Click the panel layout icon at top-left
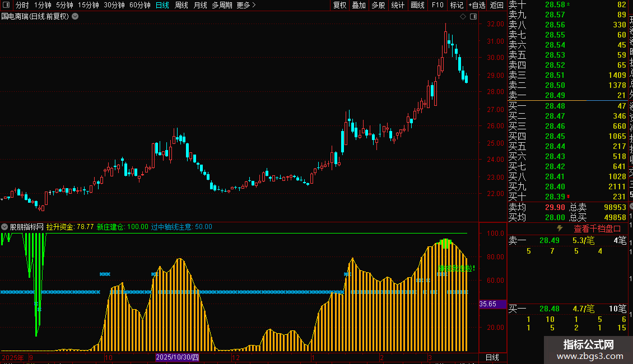This screenshot has height=364, width=633. [7, 5]
